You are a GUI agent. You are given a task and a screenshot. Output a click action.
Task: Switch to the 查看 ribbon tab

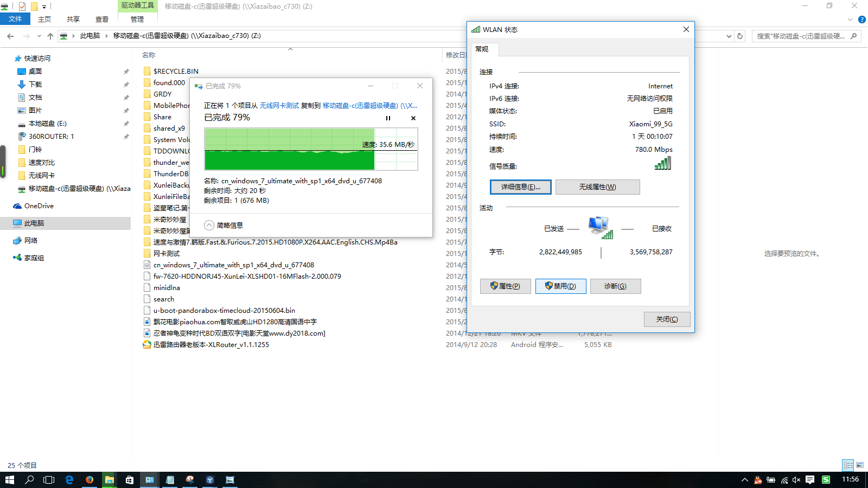102,19
